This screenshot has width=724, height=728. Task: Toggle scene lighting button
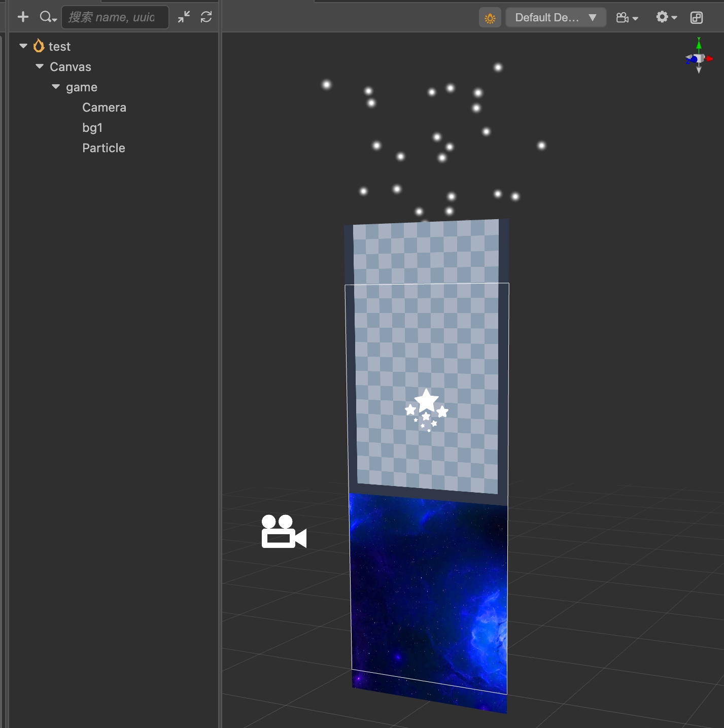(x=490, y=18)
